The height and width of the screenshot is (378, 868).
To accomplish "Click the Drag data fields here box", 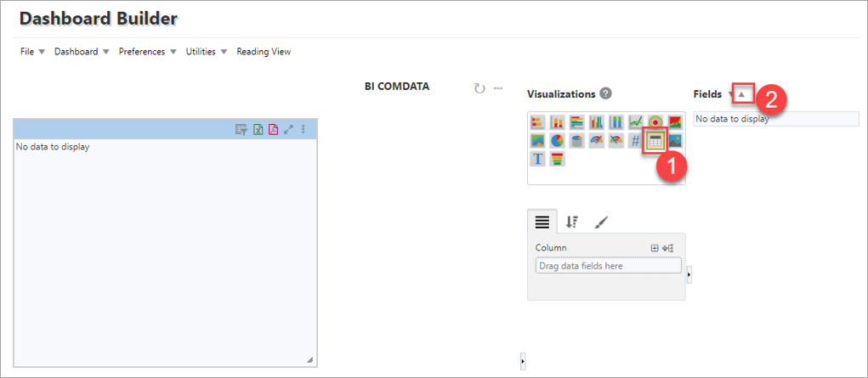I will (x=608, y=266).
